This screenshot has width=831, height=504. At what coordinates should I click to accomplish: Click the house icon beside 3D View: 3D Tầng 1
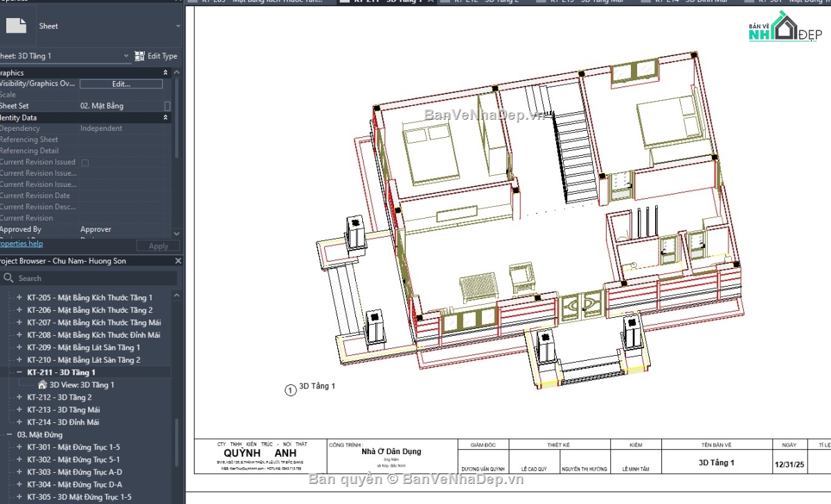point(42,385)
